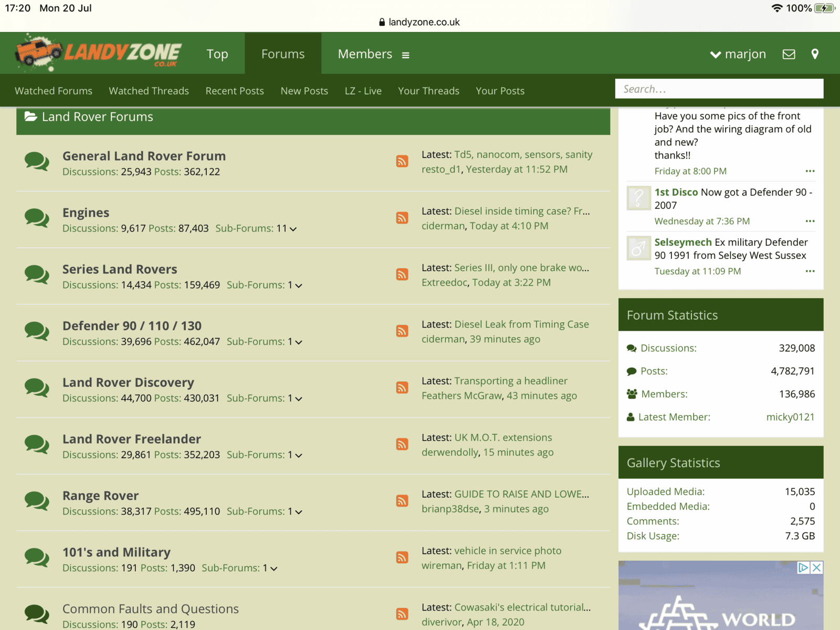Open latest thread 'UK M.O.T. extensions'
Image resolution: width=840 pixels, height=630 pixels.
pos(503,438)
